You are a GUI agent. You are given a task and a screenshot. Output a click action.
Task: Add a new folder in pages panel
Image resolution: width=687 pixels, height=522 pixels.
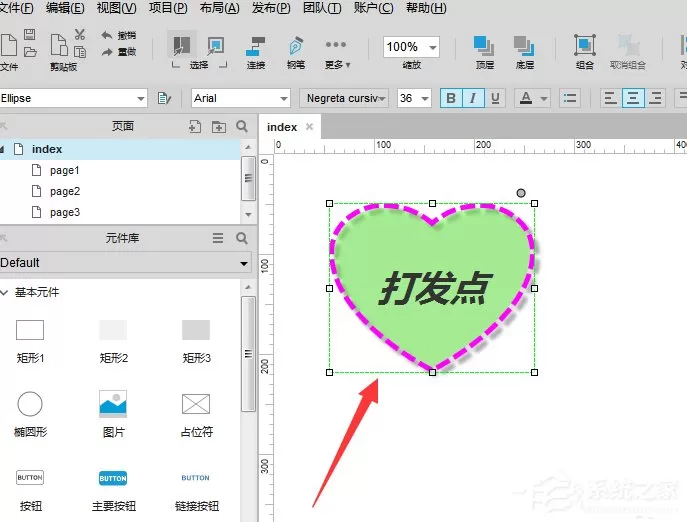tap(219, 127)
